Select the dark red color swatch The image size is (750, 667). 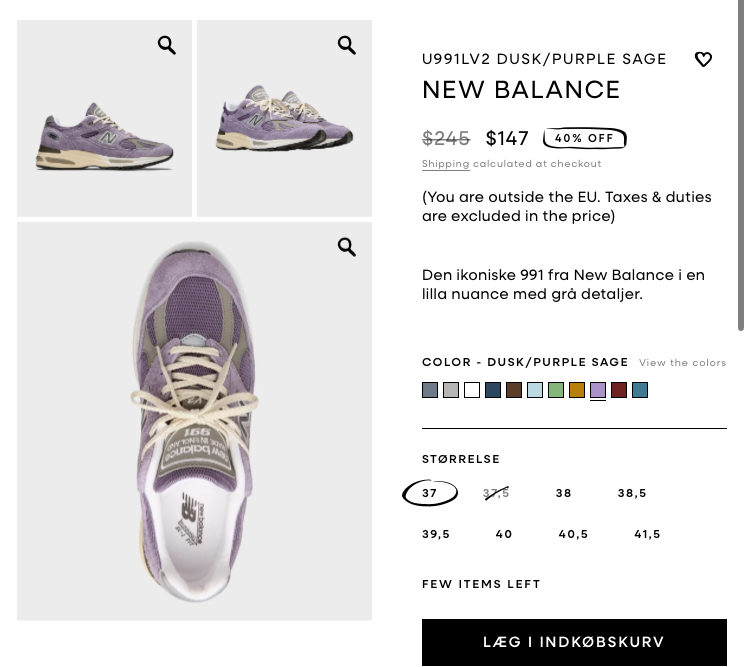pyautogui.click(x=619, y=390)
